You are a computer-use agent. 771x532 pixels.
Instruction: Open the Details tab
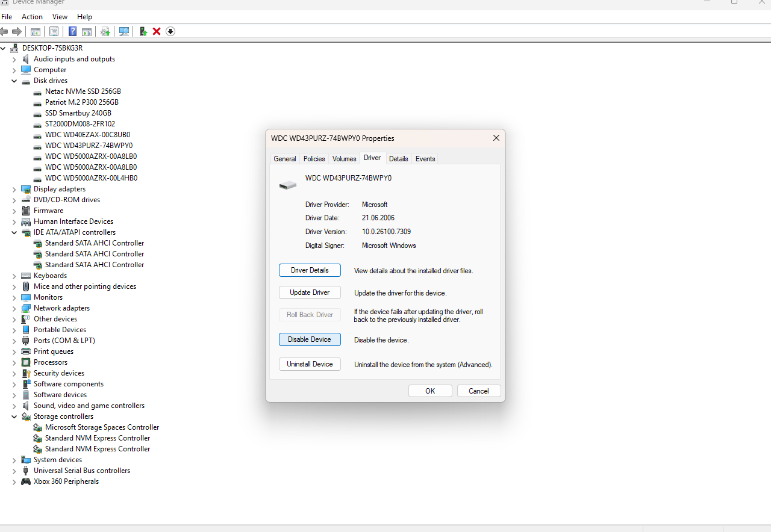point(398,159)
